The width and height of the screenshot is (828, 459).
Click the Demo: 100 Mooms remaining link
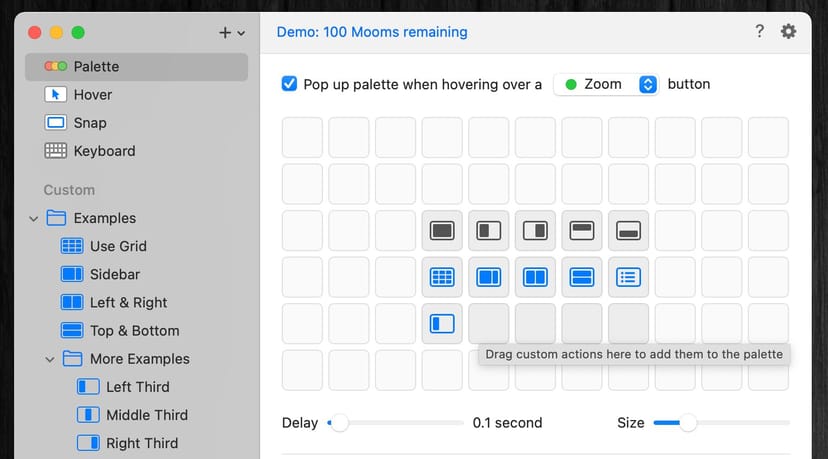click(x=372, y=32)
